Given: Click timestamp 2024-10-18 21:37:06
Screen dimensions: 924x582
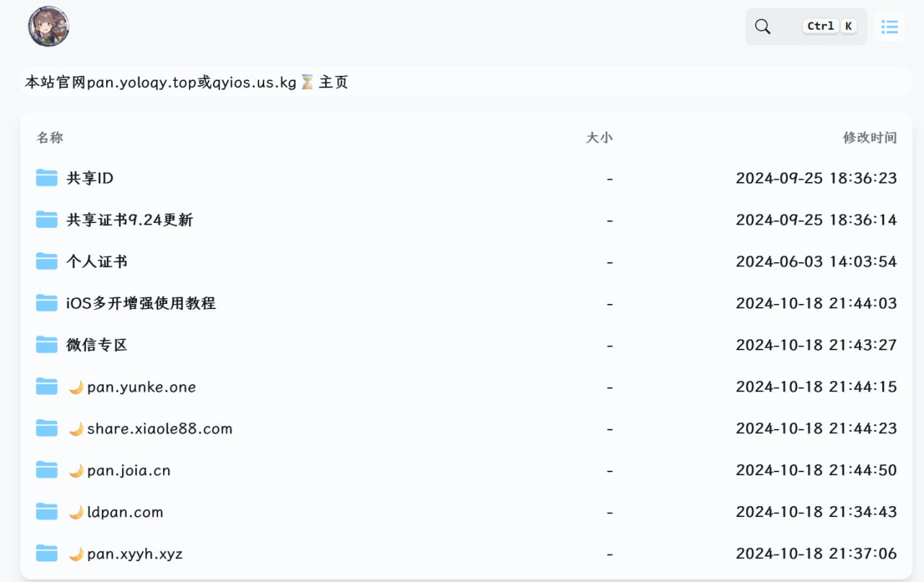Looking at the screenshot, I should pos(816,555).
